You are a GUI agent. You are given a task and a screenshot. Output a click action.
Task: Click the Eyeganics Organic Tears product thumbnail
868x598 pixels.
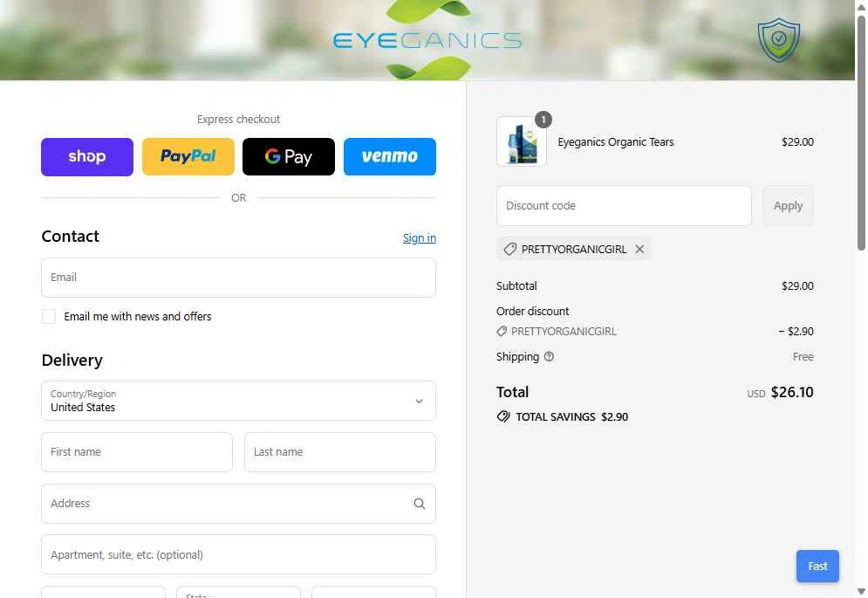(521, 141)
